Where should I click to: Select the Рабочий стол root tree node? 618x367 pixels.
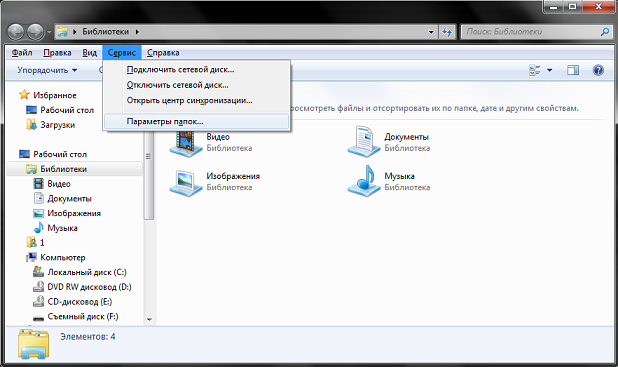tap(60, 154)
